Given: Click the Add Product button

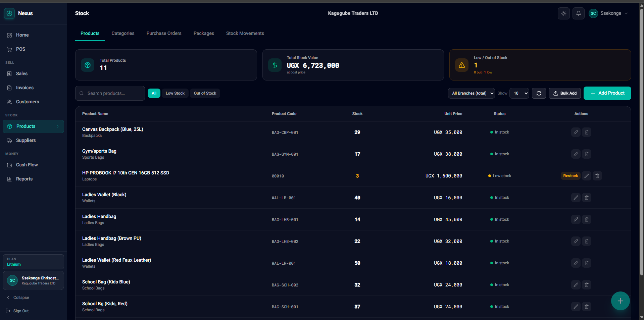Looking at the screenshot, I should 607,93.
